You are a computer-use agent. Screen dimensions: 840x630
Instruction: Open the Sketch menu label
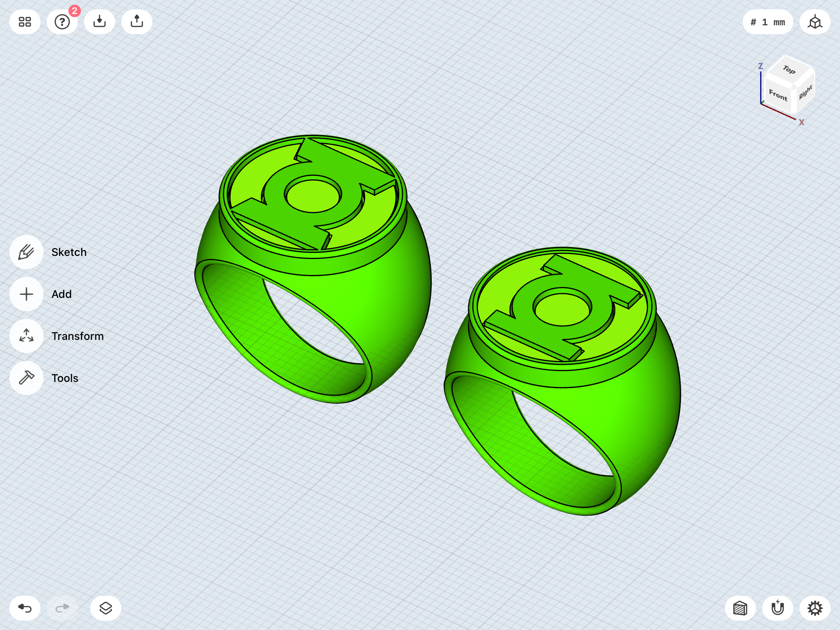(x=69, y=252)
